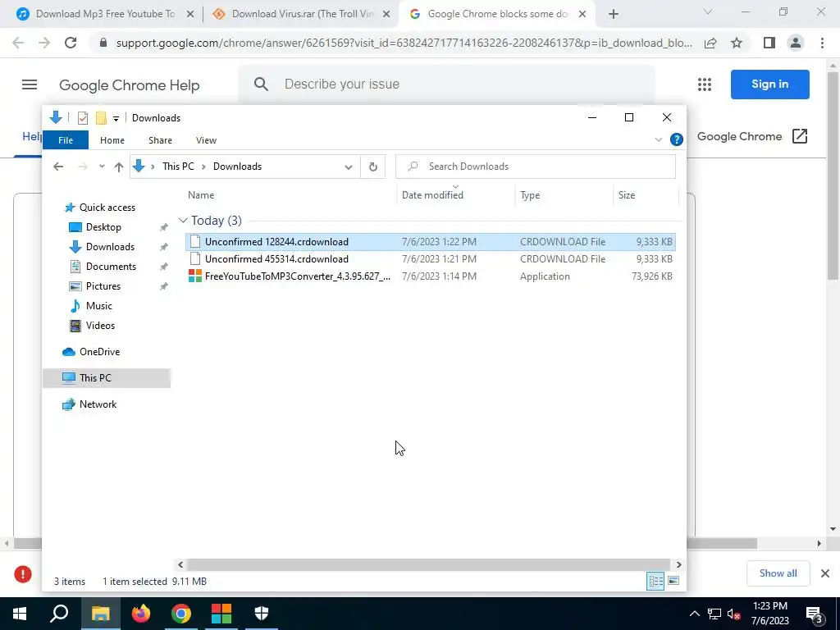Show hidden system tray icons
Screen dimensions: 840x630
(694, 614)
